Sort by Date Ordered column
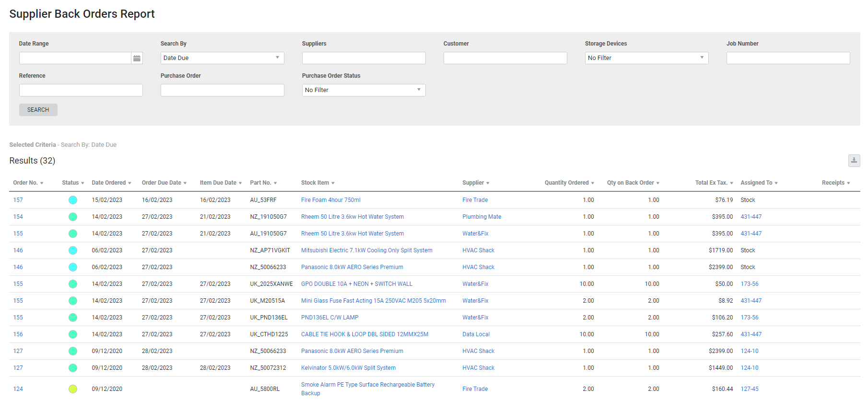The height and width of the screenshot is (401, 868). (111, 183)
